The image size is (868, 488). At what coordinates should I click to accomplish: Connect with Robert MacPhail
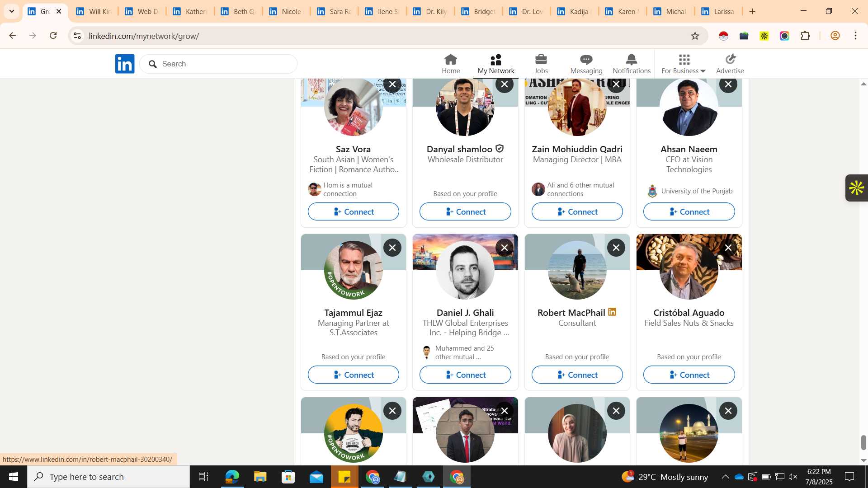(x=577, y=375)
